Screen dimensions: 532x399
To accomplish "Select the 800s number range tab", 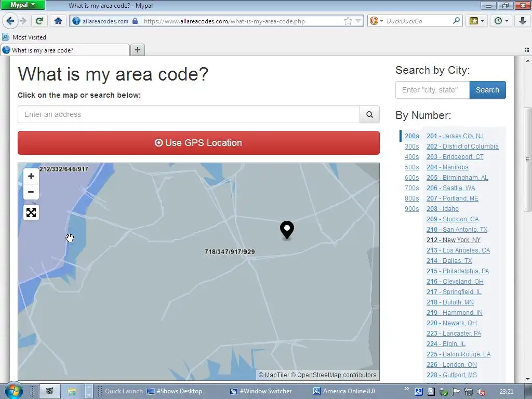I will point(412,198).
